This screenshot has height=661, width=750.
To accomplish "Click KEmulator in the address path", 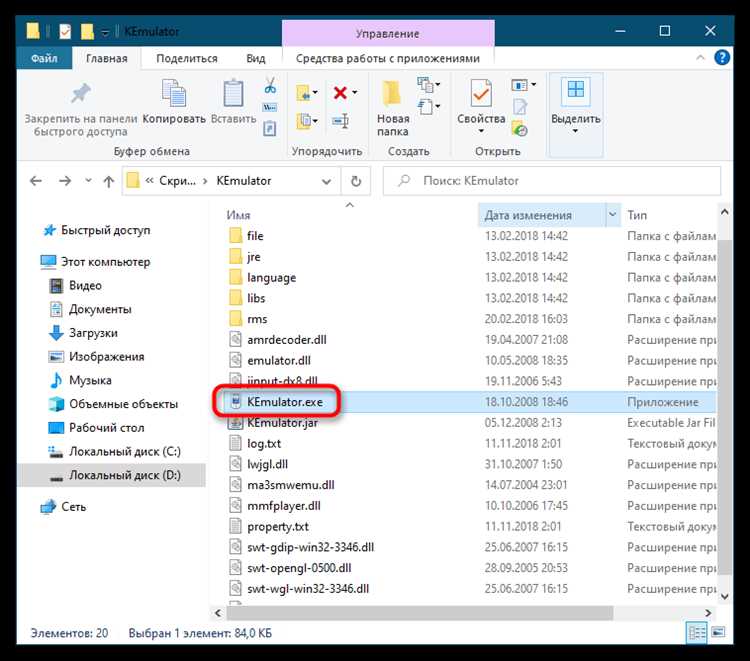I will coord(243,181).
